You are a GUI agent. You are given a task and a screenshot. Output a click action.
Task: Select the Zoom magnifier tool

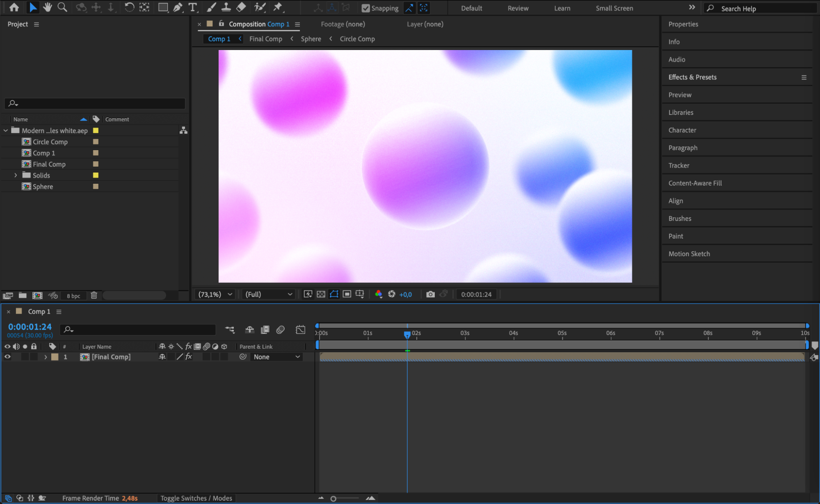click(x=62, y=7)
